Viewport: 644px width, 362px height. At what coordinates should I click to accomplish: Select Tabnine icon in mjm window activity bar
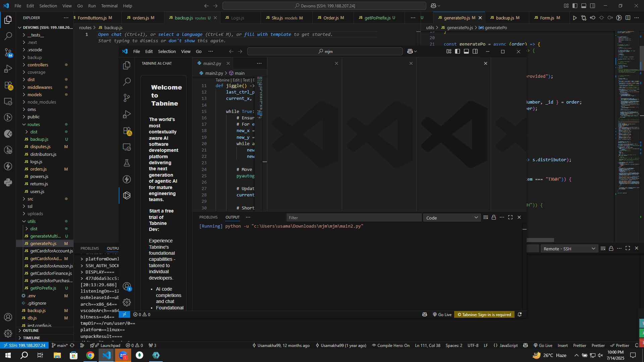pos(127,195)
